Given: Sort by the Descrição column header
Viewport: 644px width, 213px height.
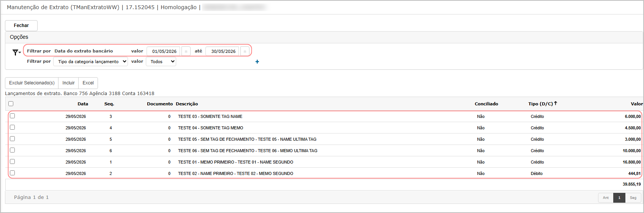Looking at the screenshot, I should click(x=187, y=104).
